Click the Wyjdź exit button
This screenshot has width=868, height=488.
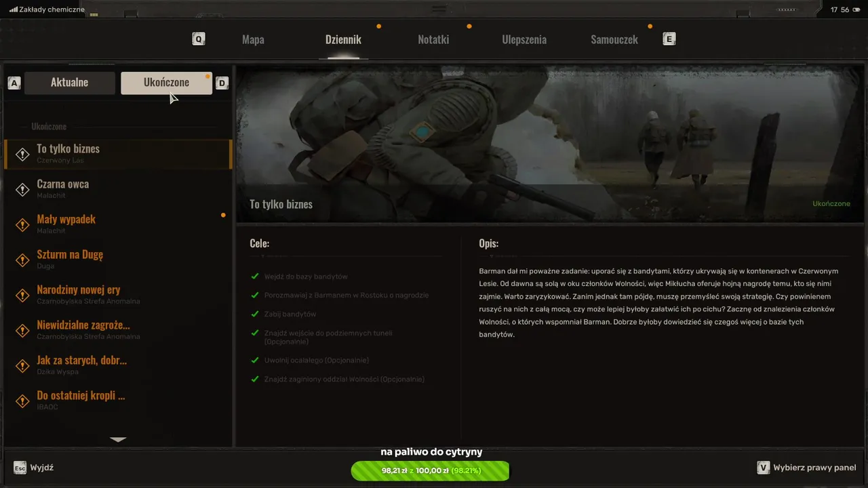point(42,468)
